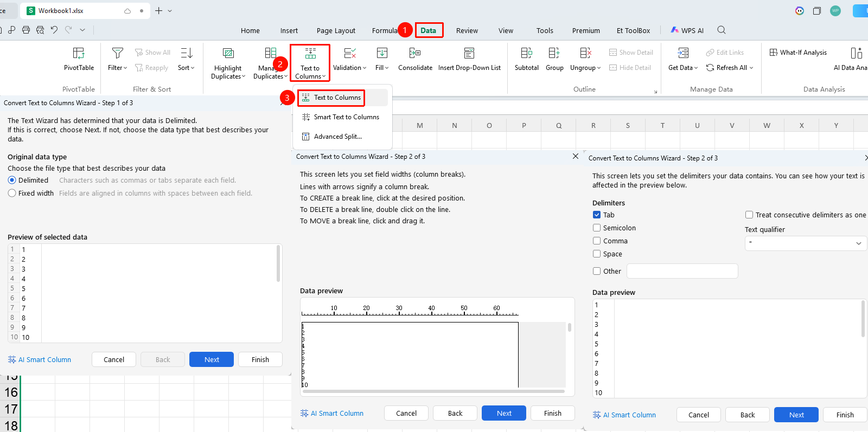This screenshot has width=868, height=432.
Task: Click the Insert Drop-Down List icon
Action: coord(469,53)
